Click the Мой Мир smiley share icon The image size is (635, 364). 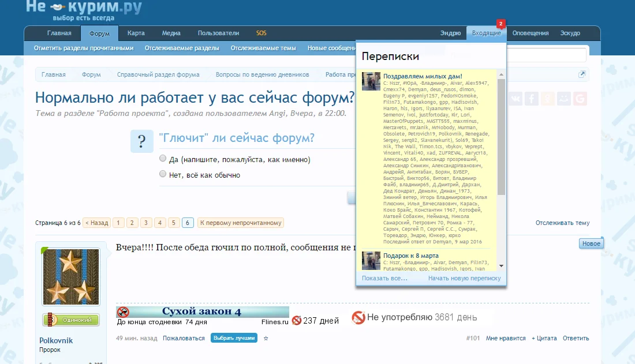click(x=563, y=98)
